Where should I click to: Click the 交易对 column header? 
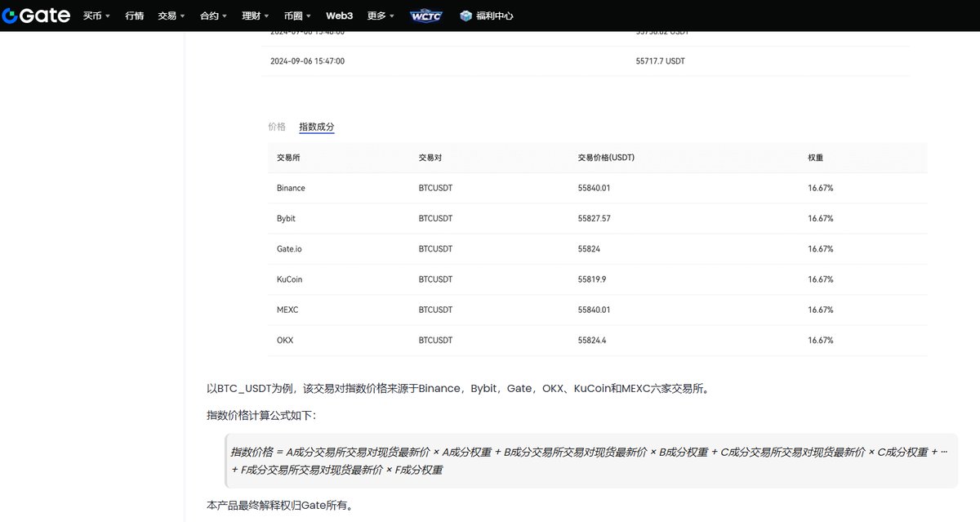(430, 158)
